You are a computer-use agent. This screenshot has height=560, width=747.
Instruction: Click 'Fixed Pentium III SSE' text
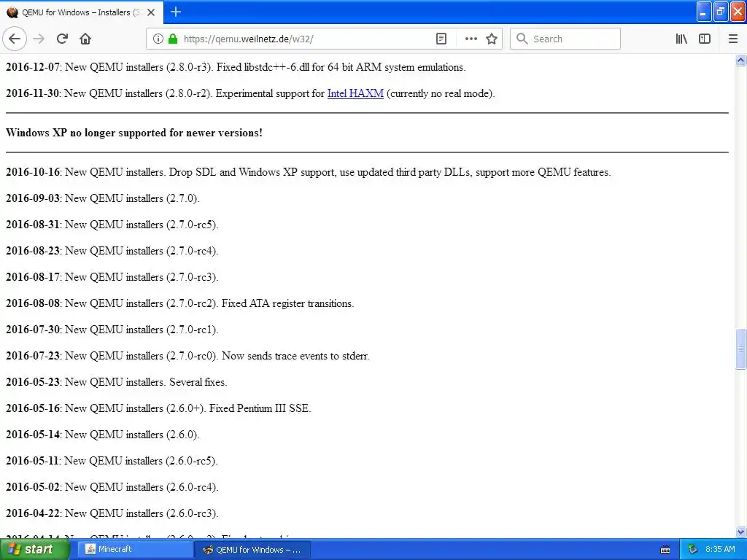tap(260, 408)
